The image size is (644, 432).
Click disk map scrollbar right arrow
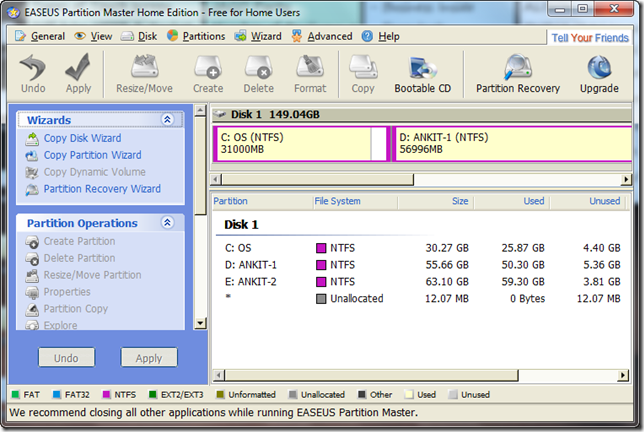pos(626,179)
